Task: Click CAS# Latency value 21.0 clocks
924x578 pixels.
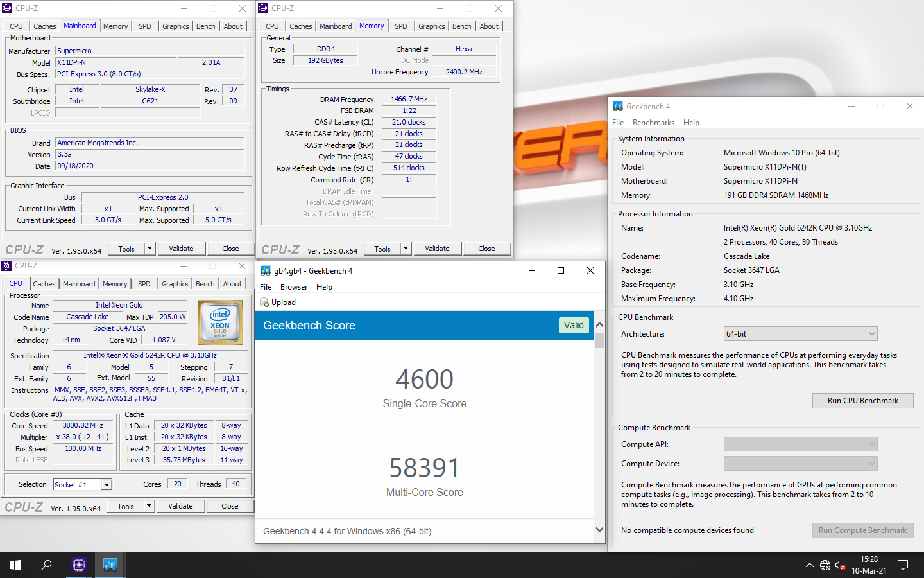Action: [x=409, y=122]
